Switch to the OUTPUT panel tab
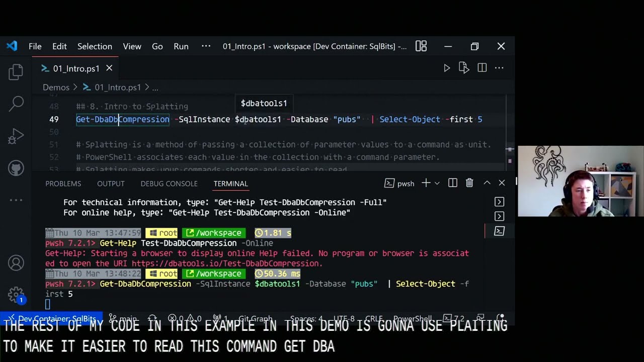 pyautogui.click(x=111, y=184)
